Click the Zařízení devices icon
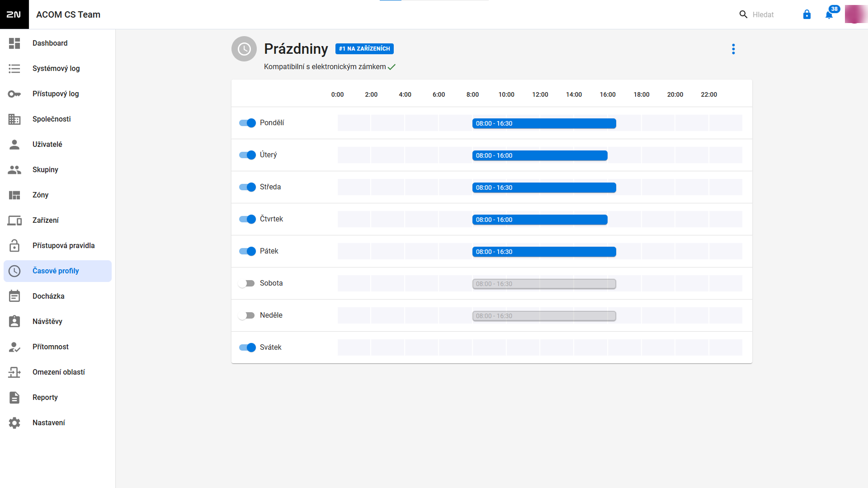 [x=14, y=221]
